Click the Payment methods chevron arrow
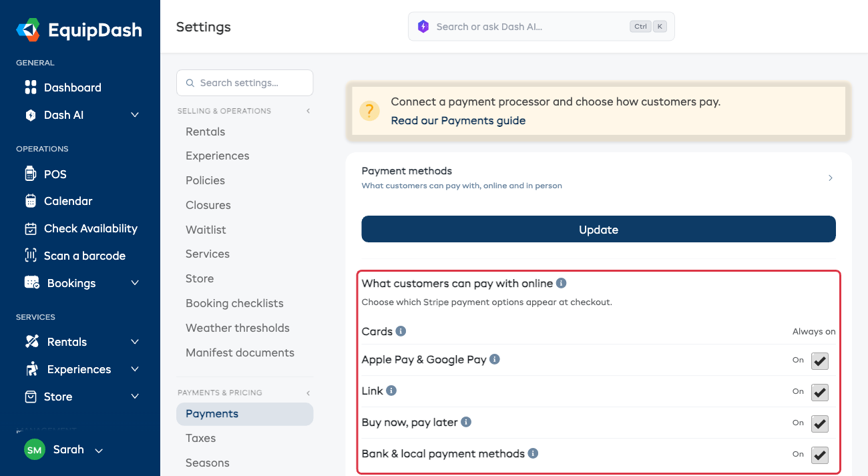 (831, 178)
